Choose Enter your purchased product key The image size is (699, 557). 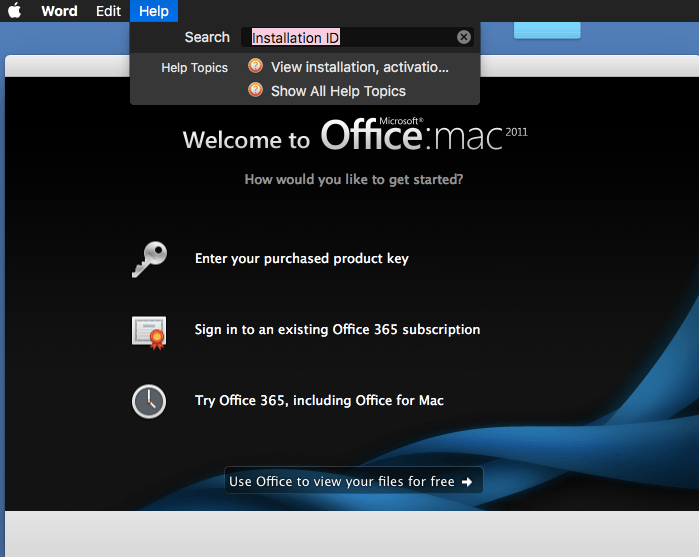pos(302,259)
